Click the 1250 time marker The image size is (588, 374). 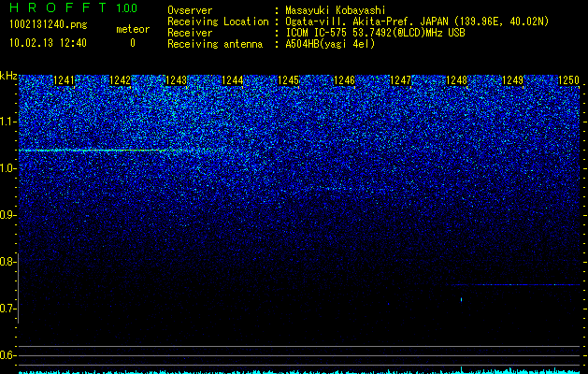coord(569,80)
